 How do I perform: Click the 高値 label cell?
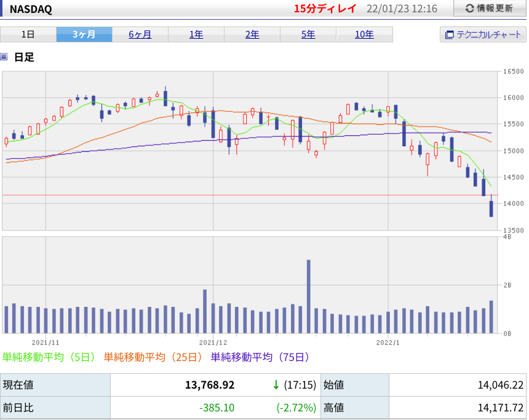tap(355, 408)
